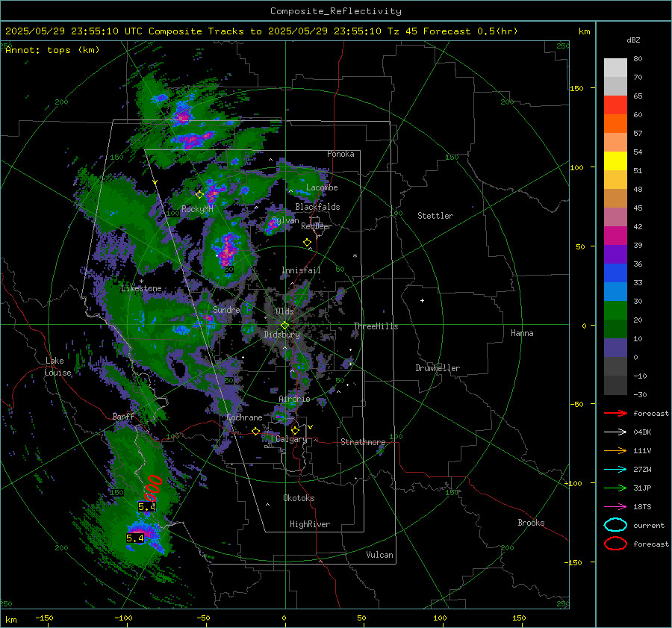This screenshot has width=672, height=628.
Task: Click the 18TS legend label
Action: pos(642,507)
